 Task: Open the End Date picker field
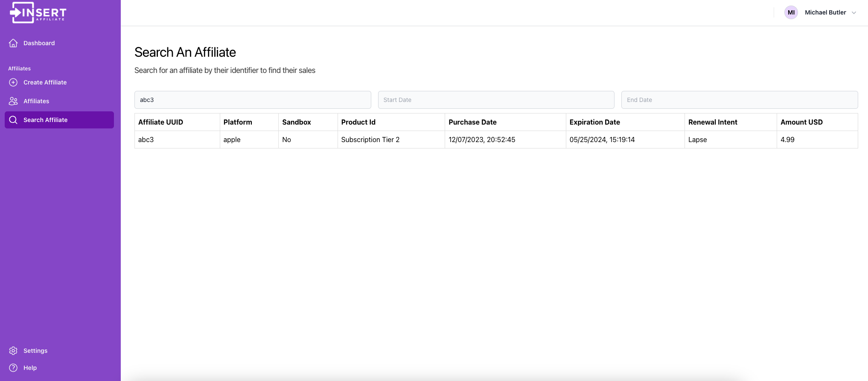tap(739, 100)
